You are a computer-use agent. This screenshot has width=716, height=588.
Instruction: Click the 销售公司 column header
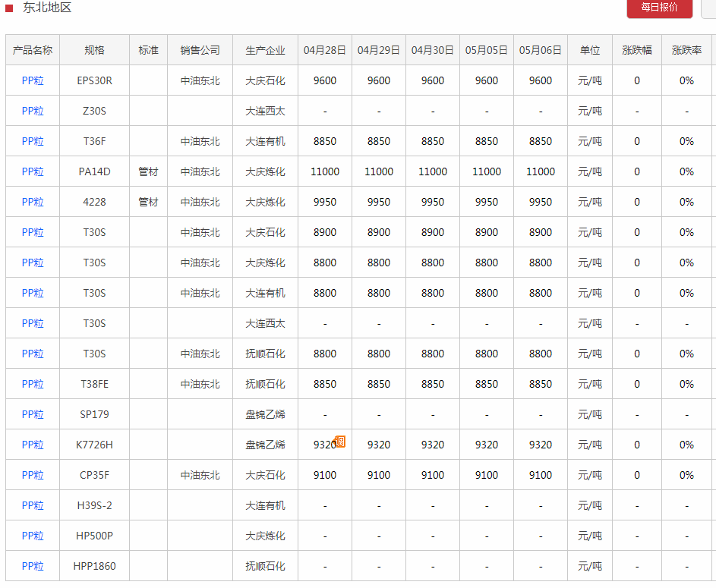point(200,50)
